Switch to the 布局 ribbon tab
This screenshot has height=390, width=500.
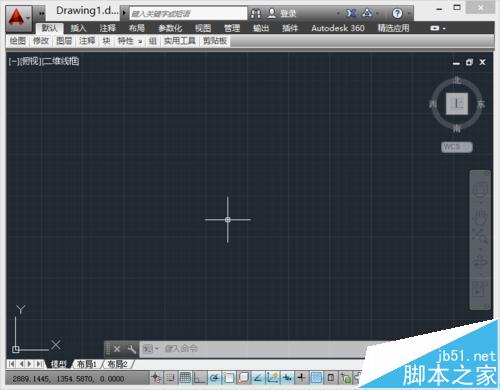click(x=137, y=28)
